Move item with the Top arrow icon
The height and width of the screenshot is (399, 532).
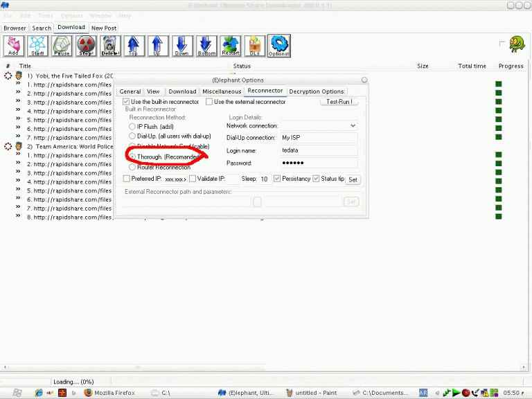click(x=134, y=46)
